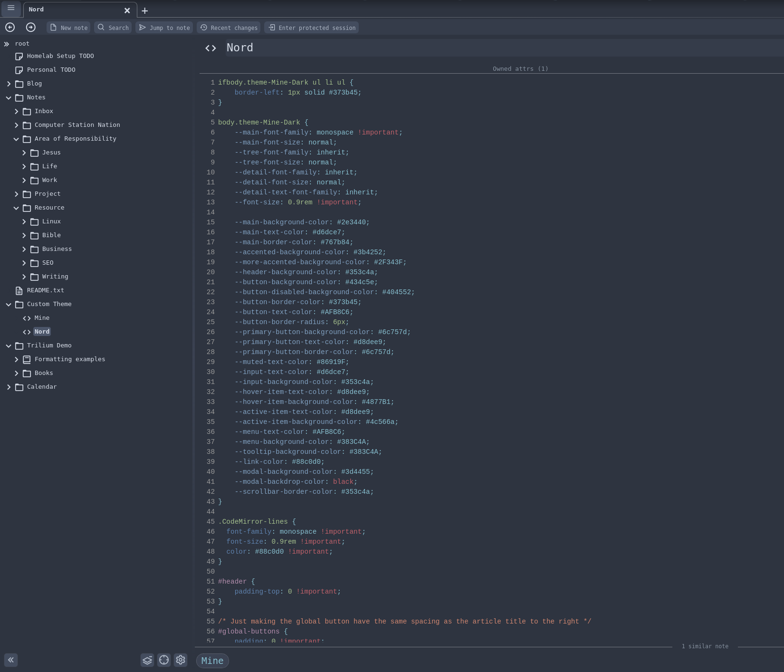
Task: Click the Books folder icon
Action: click(x=27, y=373)
